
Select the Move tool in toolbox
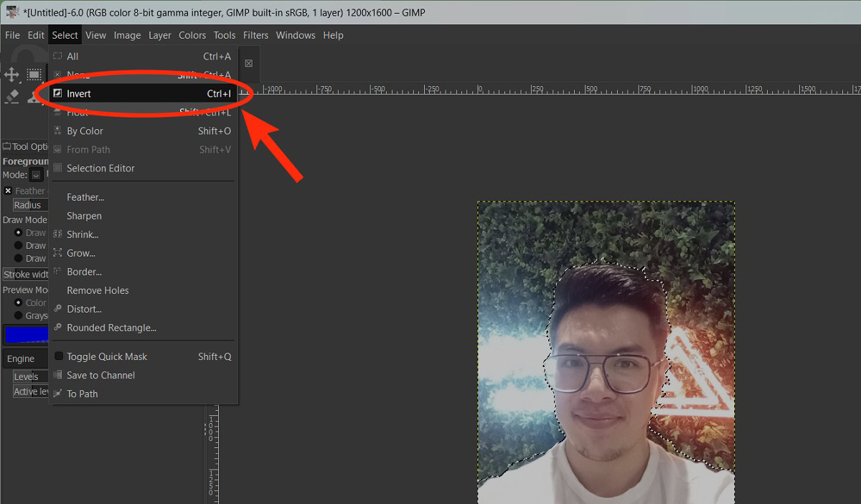point(11,75)
